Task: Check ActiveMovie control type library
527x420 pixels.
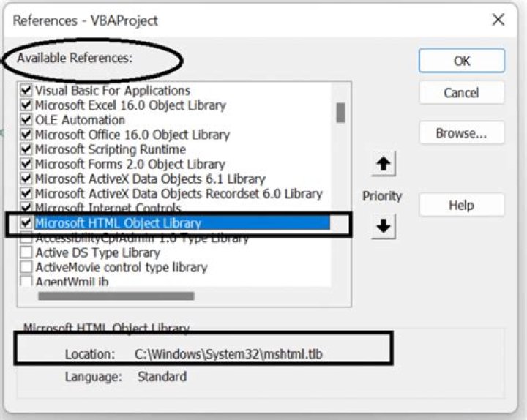Action: [x=26, y=267]
